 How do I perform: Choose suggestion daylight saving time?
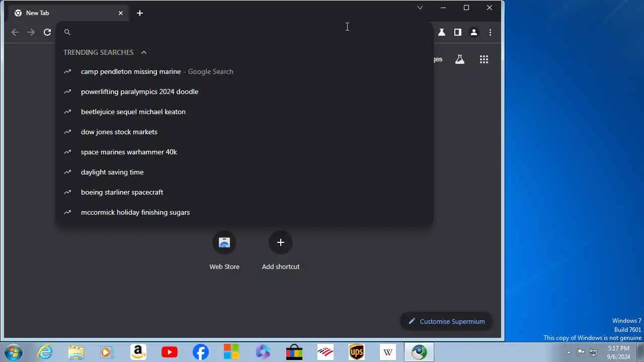[x=245, y=172]
